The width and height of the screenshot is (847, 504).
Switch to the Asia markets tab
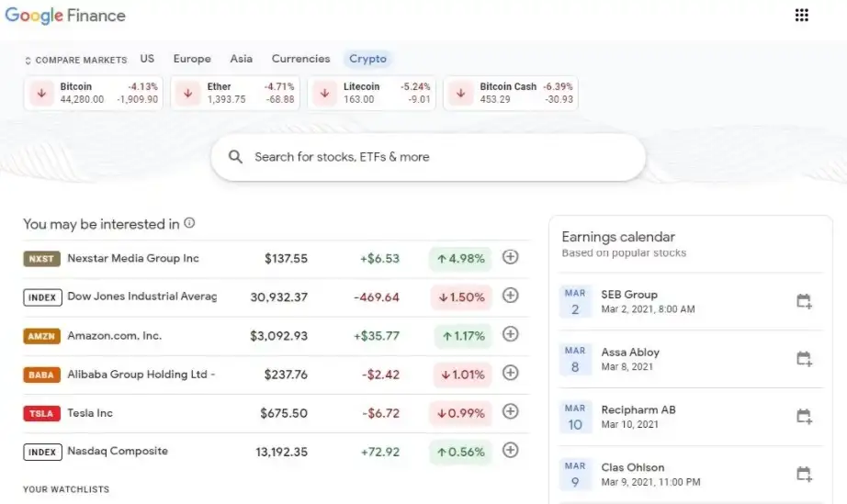click(x=241, y=59)
